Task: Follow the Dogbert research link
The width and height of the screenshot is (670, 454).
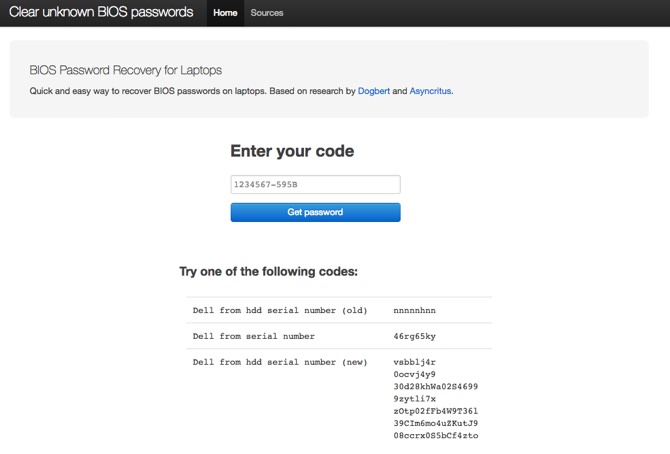Action: [x=374, y=91]
